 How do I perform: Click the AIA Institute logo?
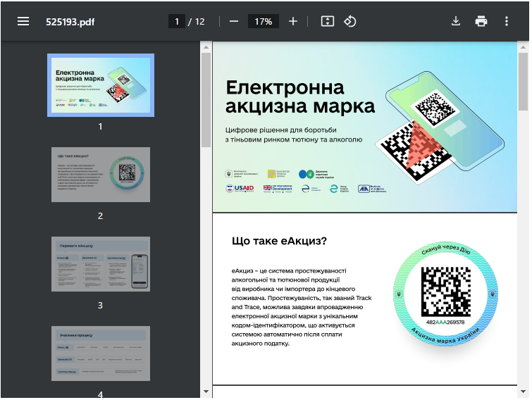pyautogui.click(x=372, y=189)
